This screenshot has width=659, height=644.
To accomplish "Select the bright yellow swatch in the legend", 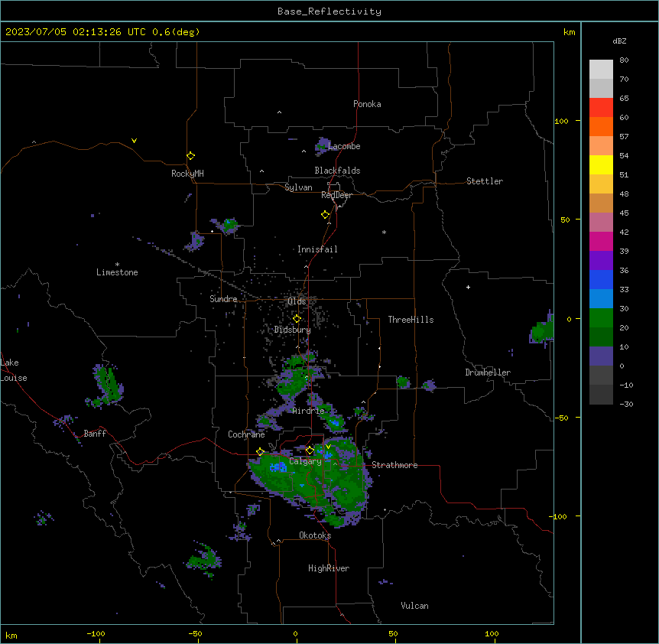I will [x=601, y=164].
